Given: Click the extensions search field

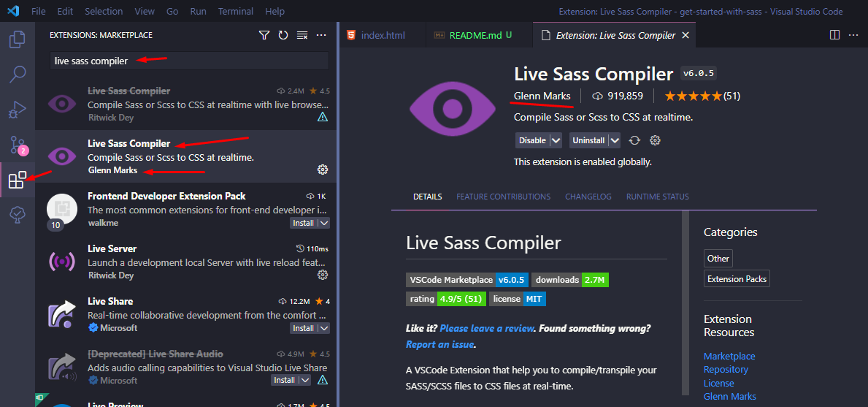Looking at the screenshot, I should coord(189,61).
